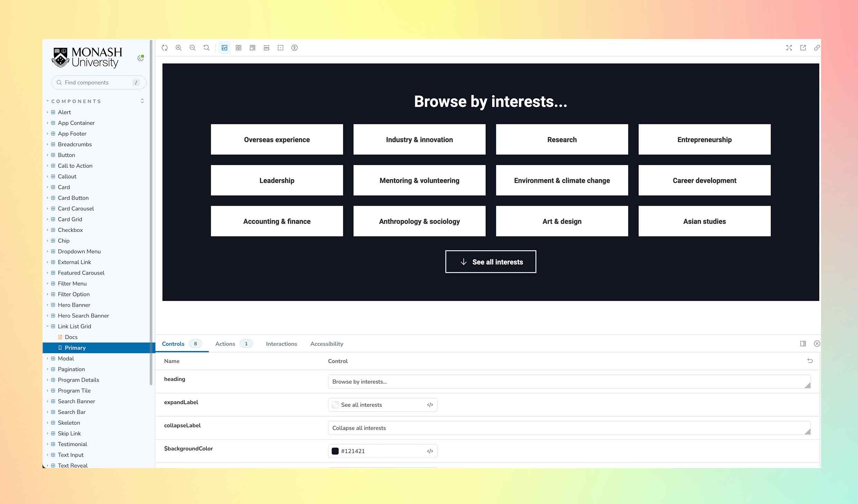Expand the Program Tile component
858x504 pixels.
(74, 390)
